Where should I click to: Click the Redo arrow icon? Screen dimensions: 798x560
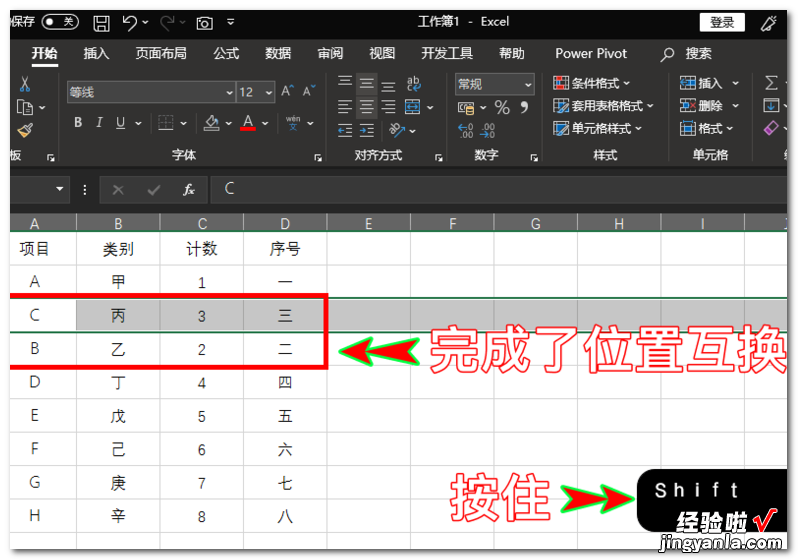167,23
